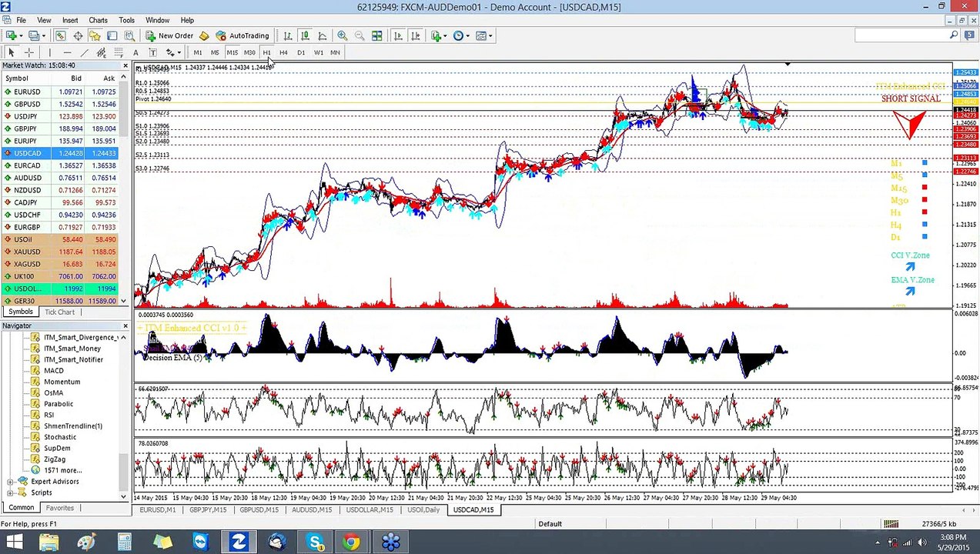The width and height of the screenshot is (980, 554).
Task: Click the MetaEditor yellow book icon
Action: [204, 35]
